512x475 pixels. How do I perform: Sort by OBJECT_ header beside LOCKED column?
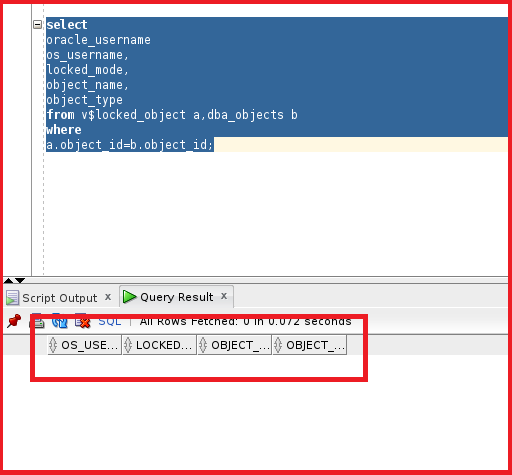(235, 345)
